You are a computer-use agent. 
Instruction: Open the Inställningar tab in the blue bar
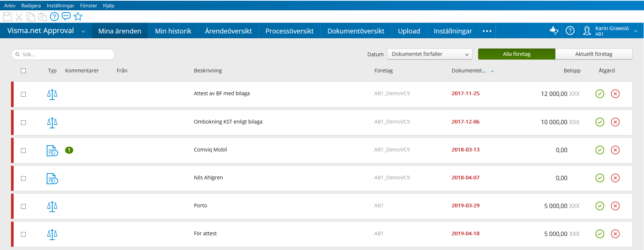click(x=453, y=31)
